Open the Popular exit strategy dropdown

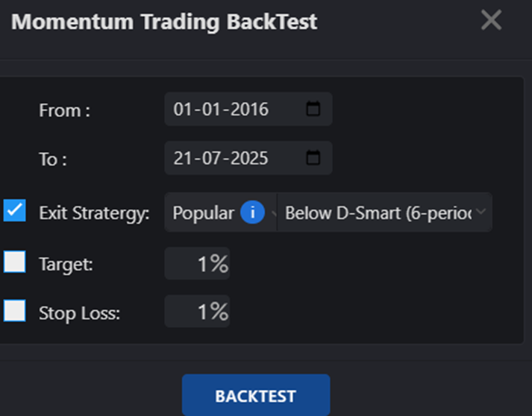click(221, 212)
